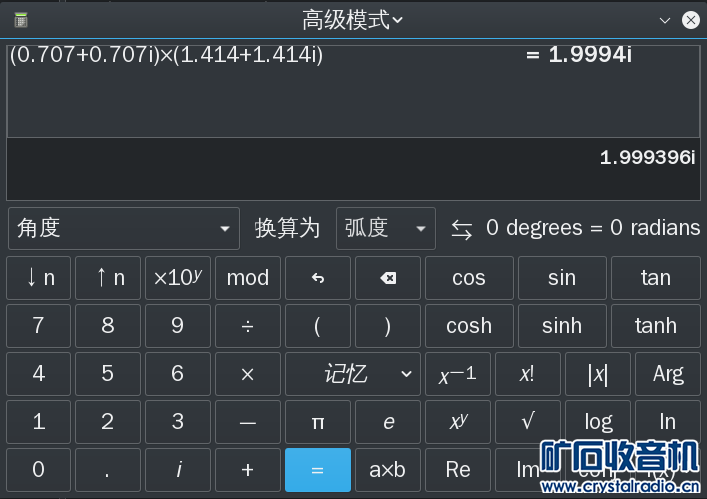Click the tanh button
Viewport: 707px width, 499px height.
coord(656,326)
